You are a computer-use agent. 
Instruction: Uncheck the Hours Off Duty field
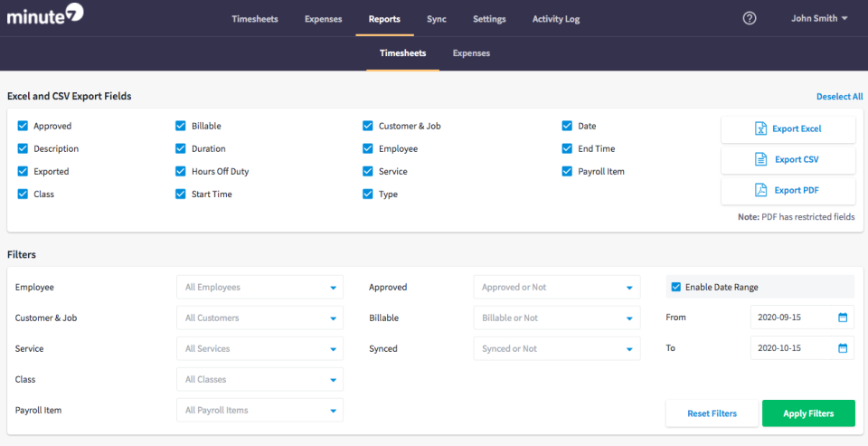[x=181, y=172]
